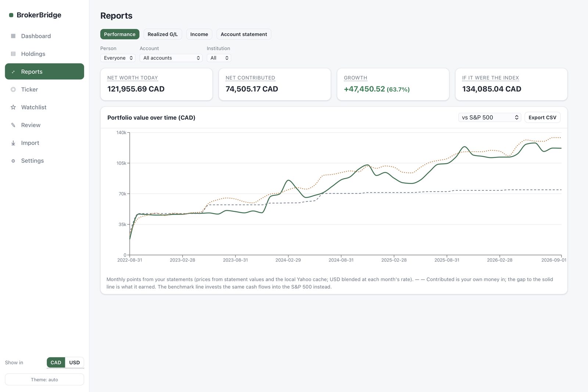Click the 35k y-axis label

point(122,224)
